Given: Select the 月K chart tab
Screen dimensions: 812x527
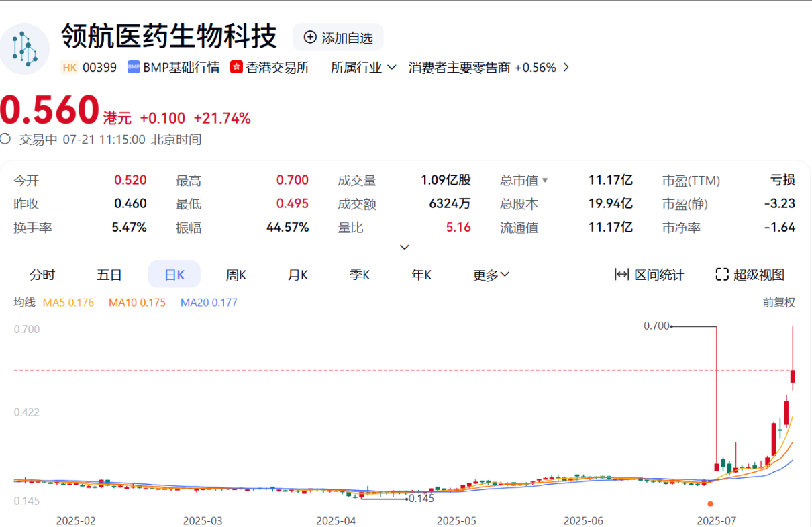Looking at the screenshot, I should click(x=297, y=275).
